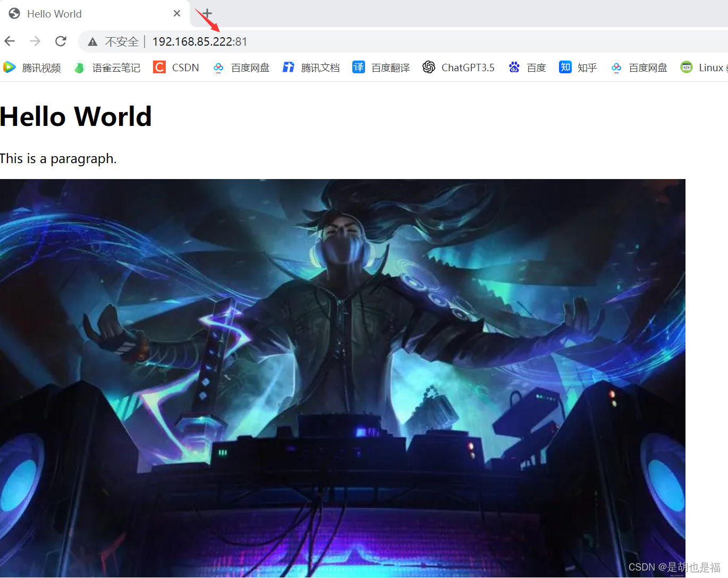Viewport: 728px width, 578px height.
Task: Click the blue 知 Zhihu icon
Action: tap(565, 67)
